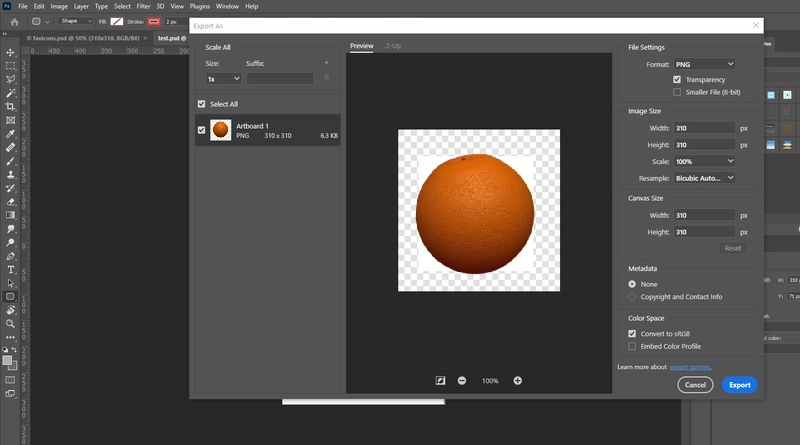The height and width of the screenshot is (445, 800).
Task: Switch to the Preview tab
Action: (x=362, y=46)
